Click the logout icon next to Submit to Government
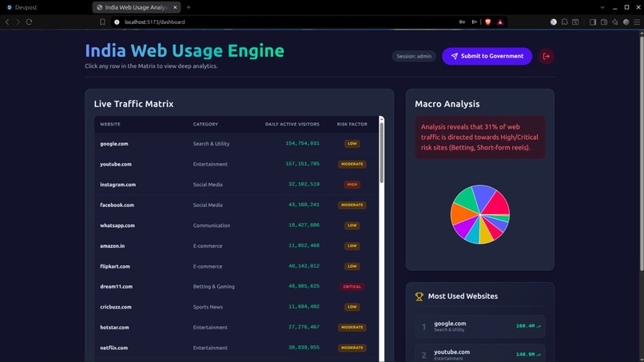 (547, 56)
